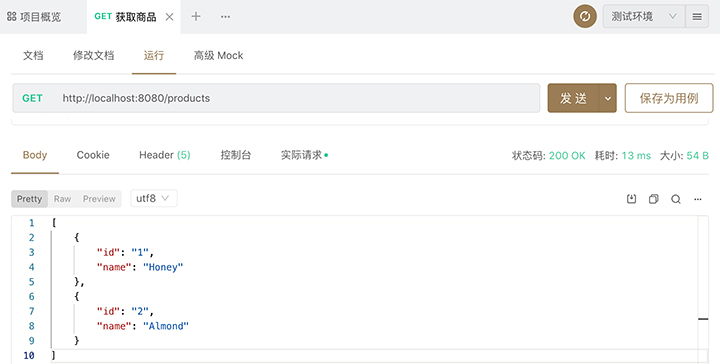The image size is (720, 364).
Task: Click line number 1 in gutter
Action: point(31,223)
